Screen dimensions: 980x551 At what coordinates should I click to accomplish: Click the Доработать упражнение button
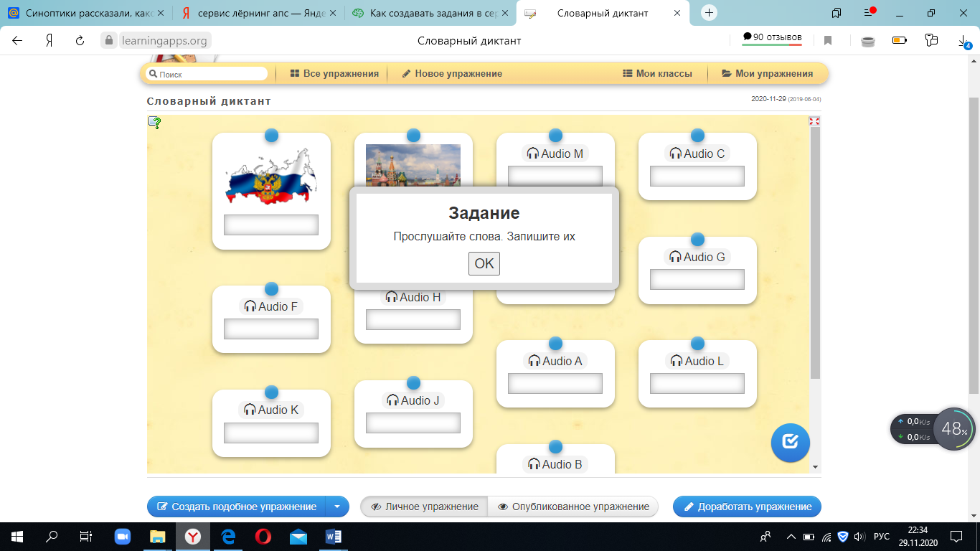746,507
